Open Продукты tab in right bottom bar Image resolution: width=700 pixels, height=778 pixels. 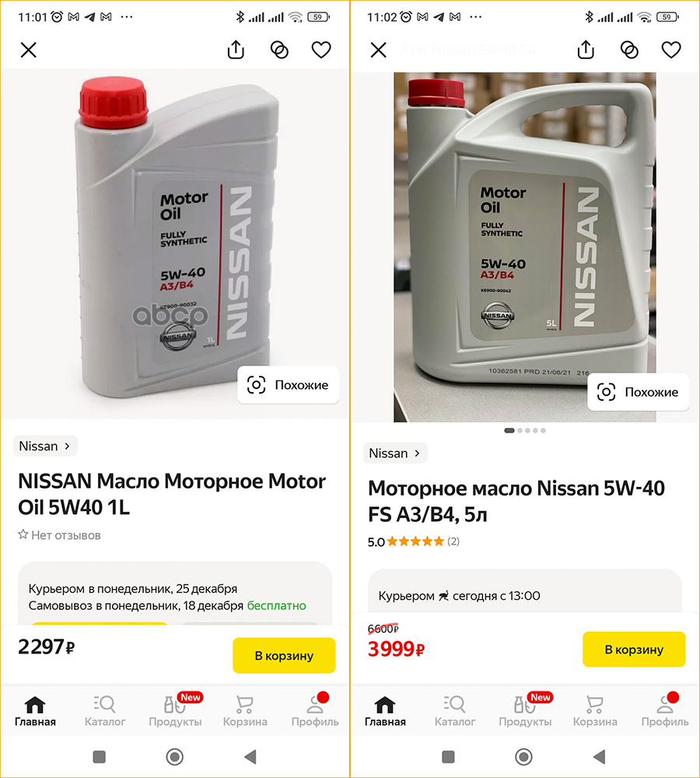click(525, 711)
